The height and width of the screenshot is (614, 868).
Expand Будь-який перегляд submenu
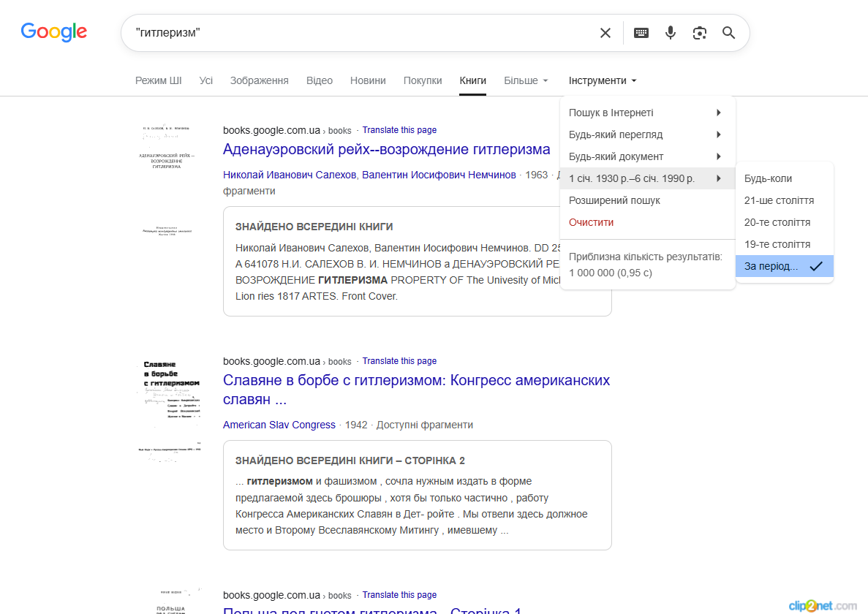tap(648, 134)
